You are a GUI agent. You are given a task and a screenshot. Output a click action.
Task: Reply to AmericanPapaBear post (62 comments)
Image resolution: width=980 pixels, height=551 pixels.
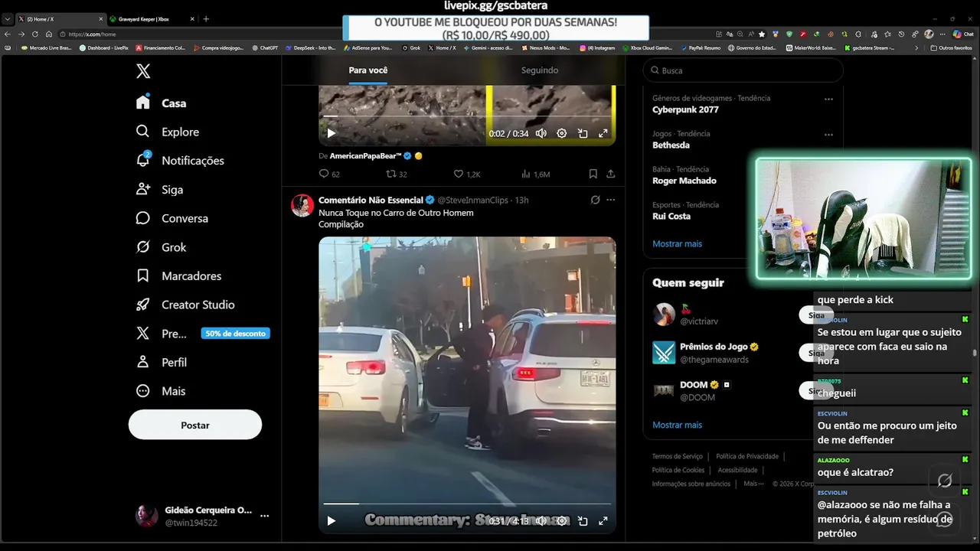click(x=324, y=174)
